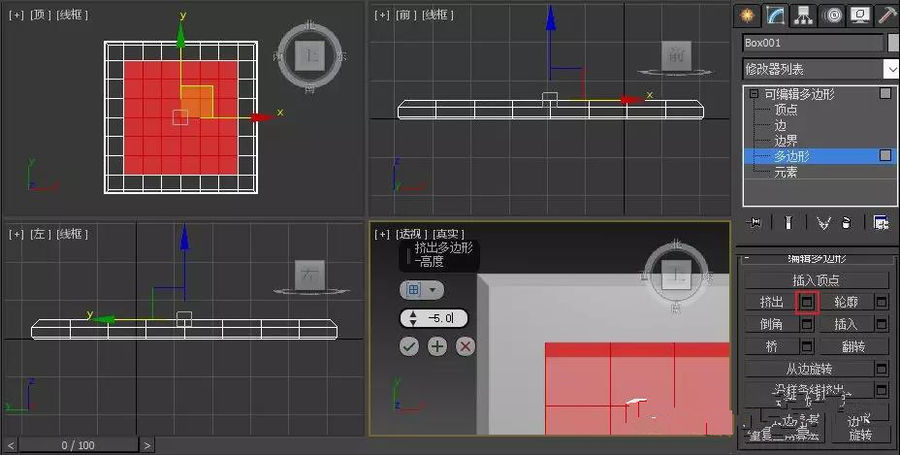Open the [透视] viewport view menu
Viewport: 900px width, 455px height.
pos(411,234)
